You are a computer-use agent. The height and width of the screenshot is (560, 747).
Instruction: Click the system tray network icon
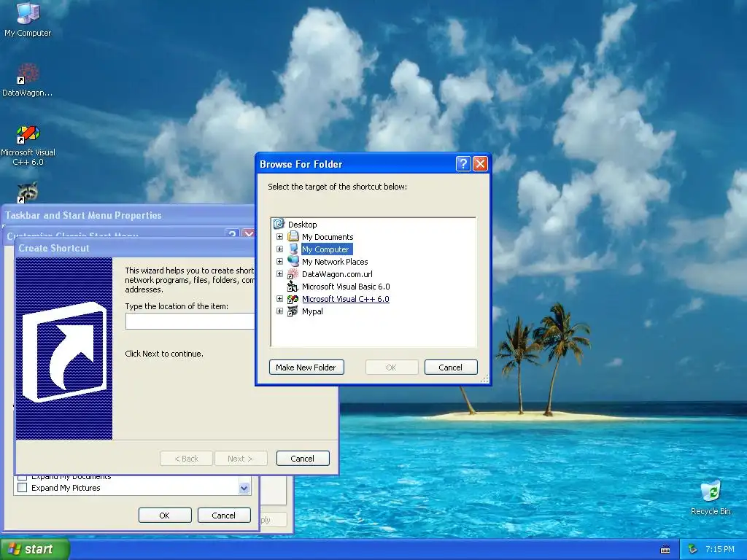click(x=693, y=549)
